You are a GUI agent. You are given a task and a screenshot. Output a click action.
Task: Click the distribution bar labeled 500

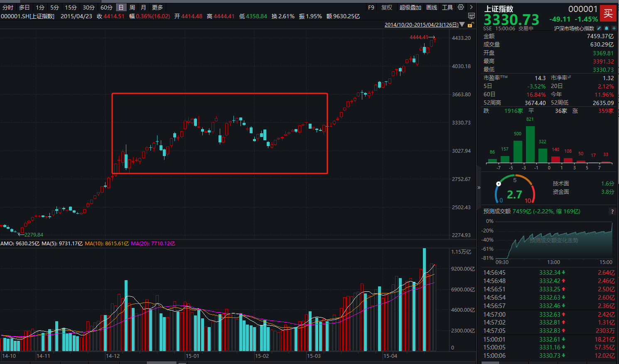(518, 151)
